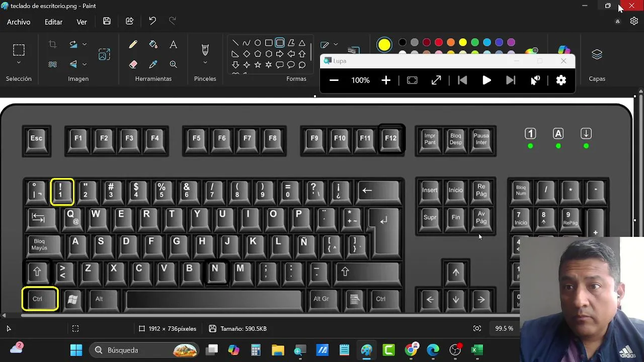Open the Ver menu

(x=82, y=22)
